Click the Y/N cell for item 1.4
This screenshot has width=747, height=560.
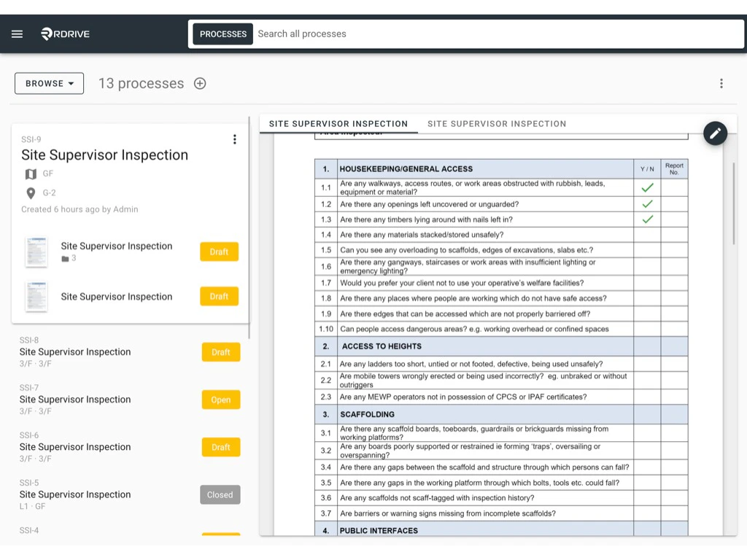click(647, 235)
